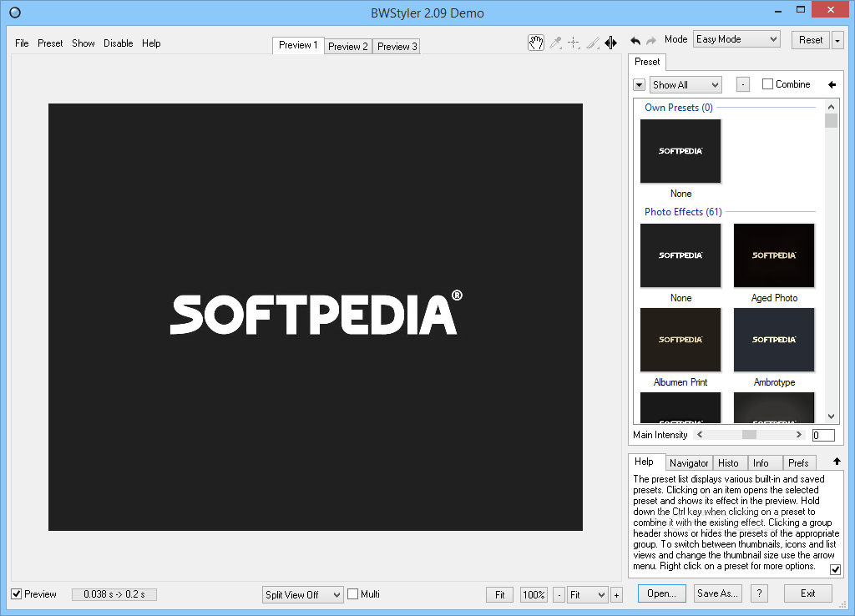
Task: Enable the Combine checkbox
Action: (767, 84)
